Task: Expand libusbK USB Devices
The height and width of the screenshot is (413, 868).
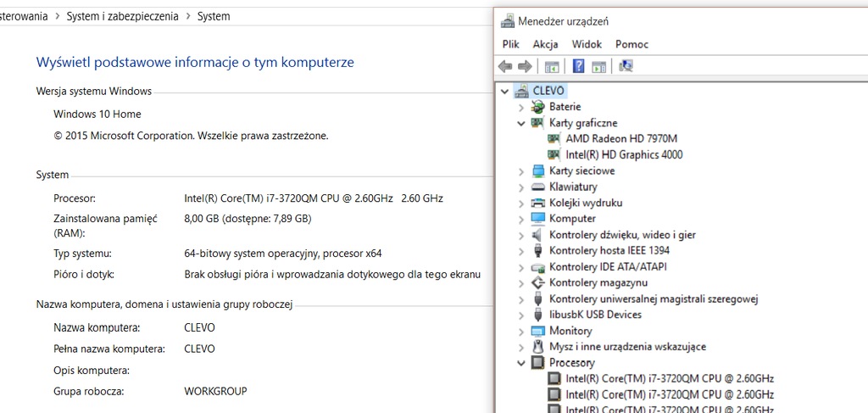Action: tap(521, 315)
